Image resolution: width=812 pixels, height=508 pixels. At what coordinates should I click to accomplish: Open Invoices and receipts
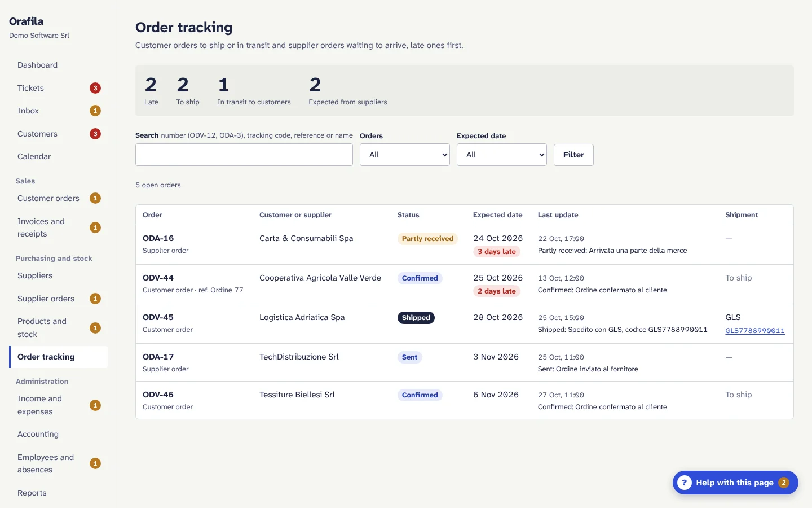click(x=59, y=227)
